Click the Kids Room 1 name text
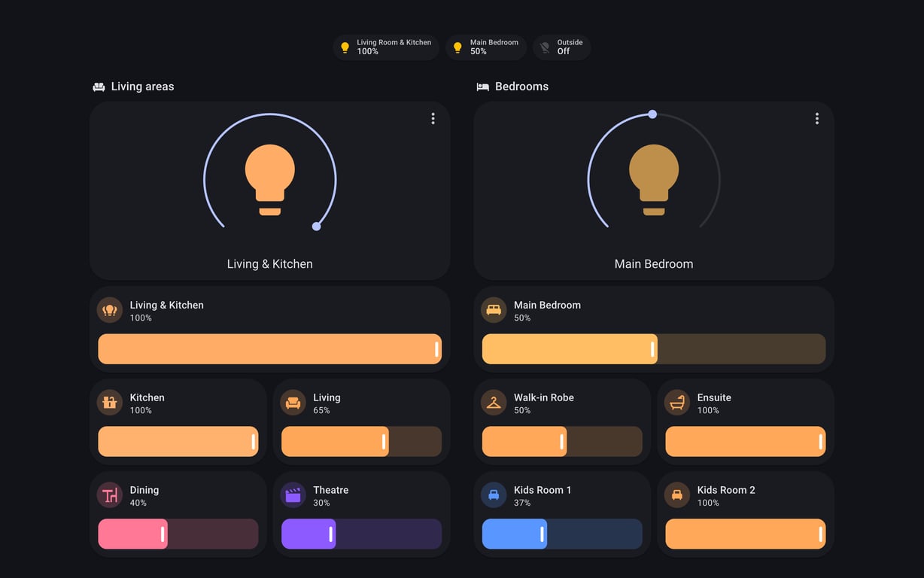The image size is (924, 578). tap(543, 490)
